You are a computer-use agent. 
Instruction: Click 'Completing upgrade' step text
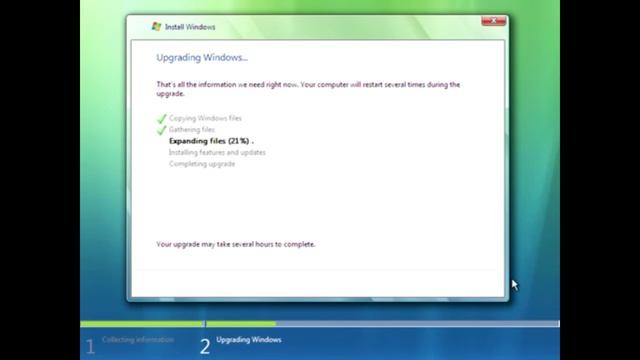[202, 164]
